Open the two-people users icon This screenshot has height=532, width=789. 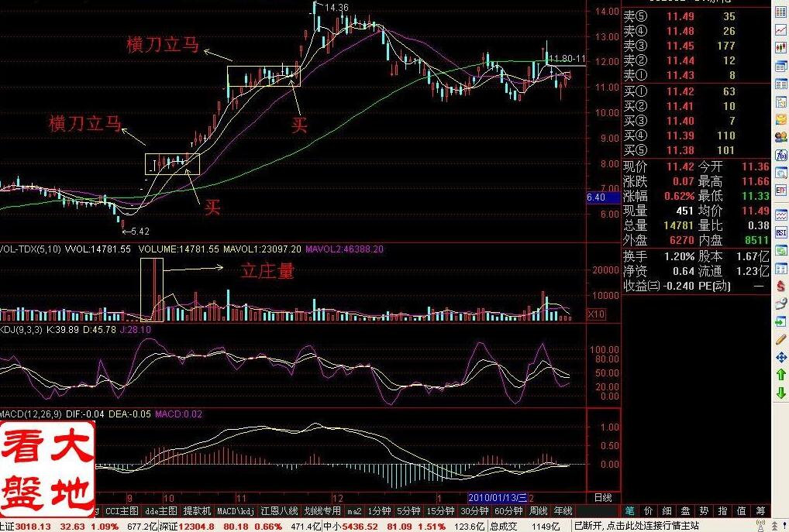coord(781,137)
